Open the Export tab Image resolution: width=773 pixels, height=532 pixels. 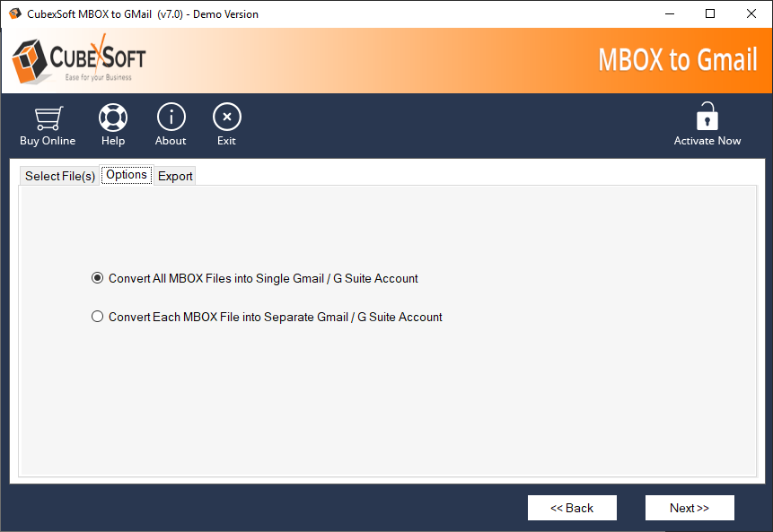point(175,176)
